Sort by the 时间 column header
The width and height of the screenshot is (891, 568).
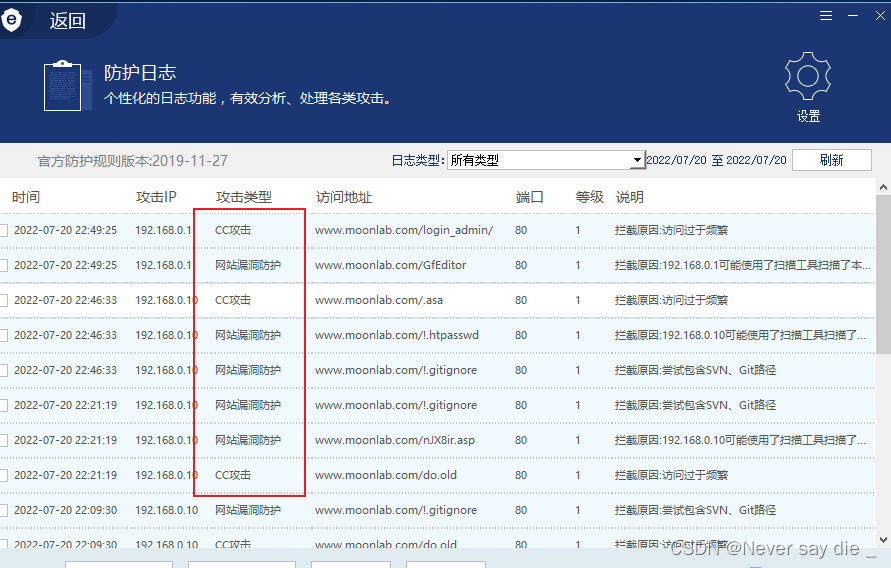point(26,197)
